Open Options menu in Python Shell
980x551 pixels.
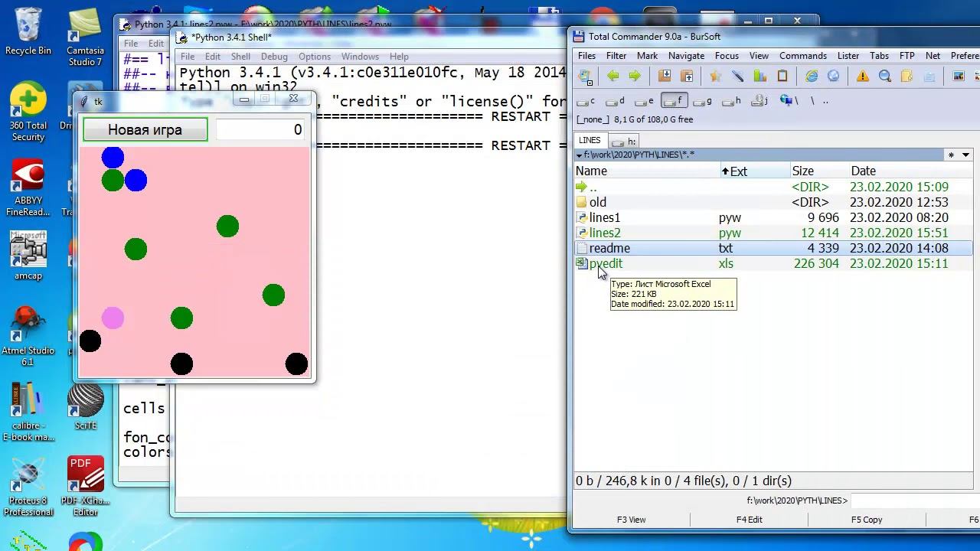315,57
